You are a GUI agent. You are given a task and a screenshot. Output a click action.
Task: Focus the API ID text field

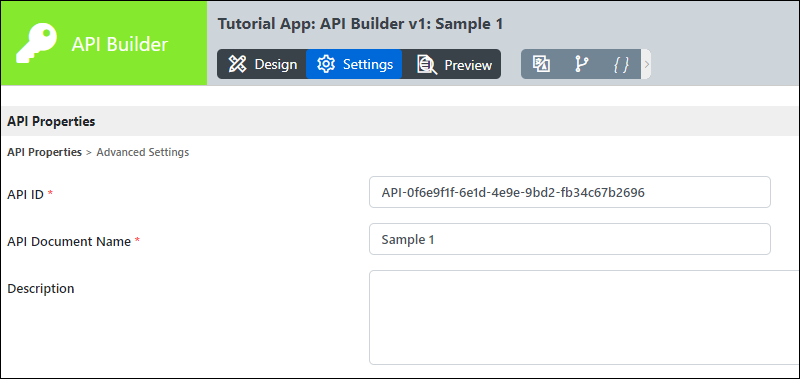point(570,192)
